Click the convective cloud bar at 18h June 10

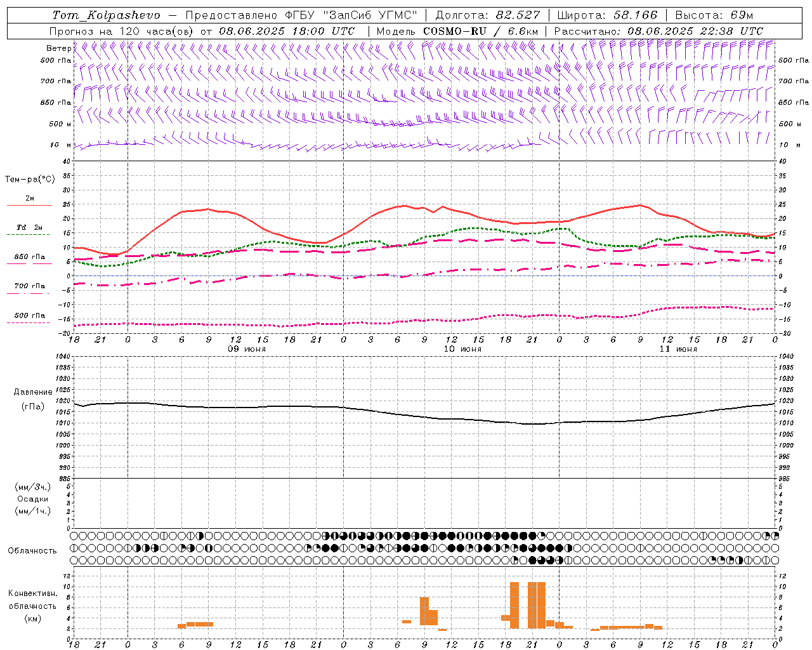(x=506, y=618)
